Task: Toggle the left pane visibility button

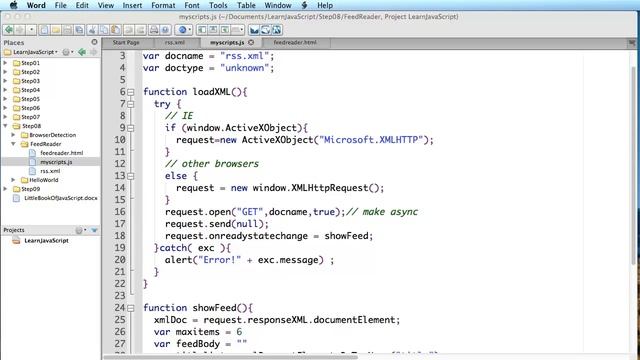Action: 202,30
